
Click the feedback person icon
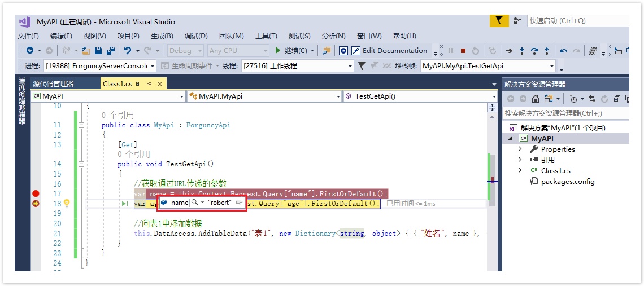click(517, 20)
